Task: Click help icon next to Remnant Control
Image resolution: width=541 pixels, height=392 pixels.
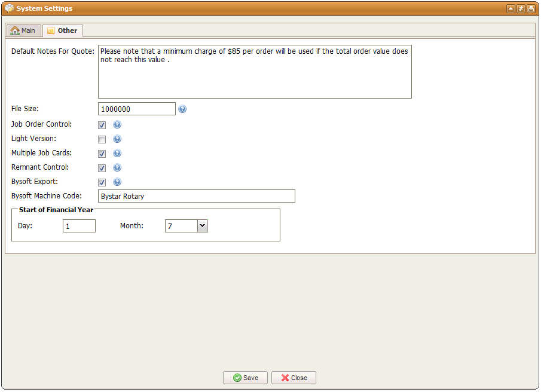Action: tap(117, 168)
